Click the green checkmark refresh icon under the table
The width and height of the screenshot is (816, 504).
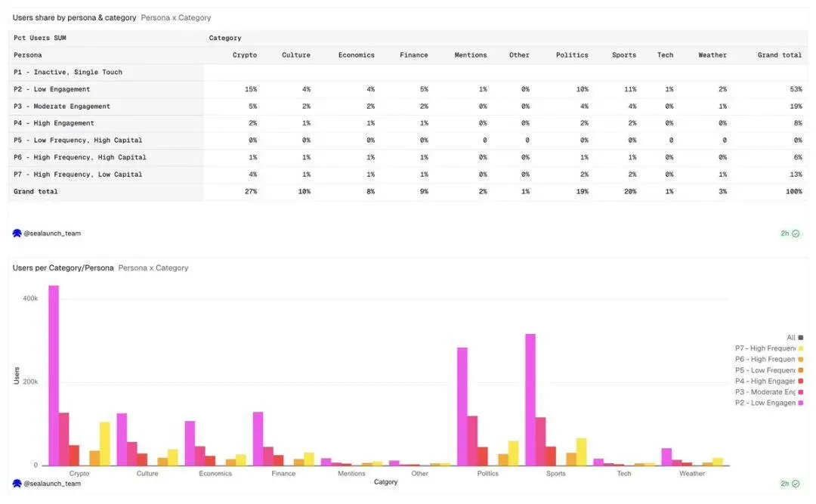tap(796, 233)
